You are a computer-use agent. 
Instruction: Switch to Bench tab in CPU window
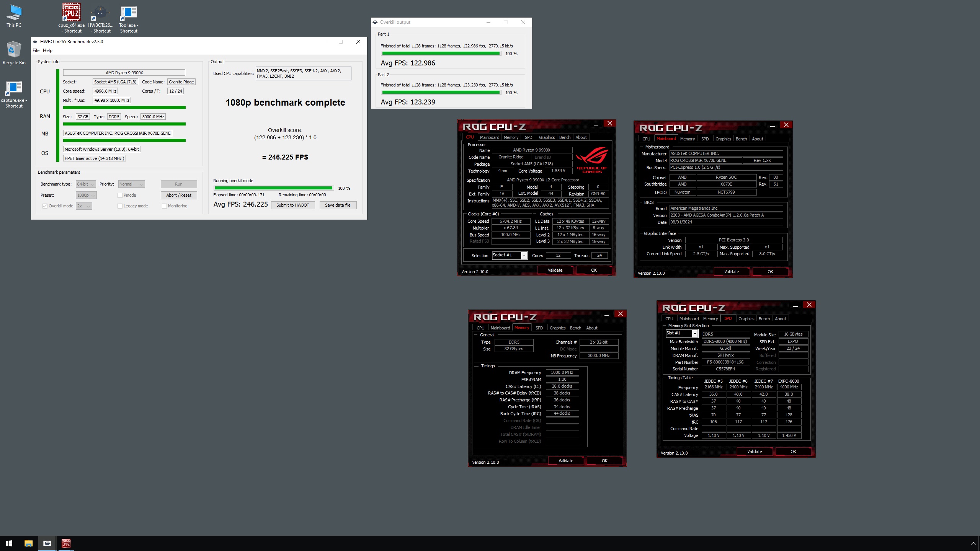point(565,137)
